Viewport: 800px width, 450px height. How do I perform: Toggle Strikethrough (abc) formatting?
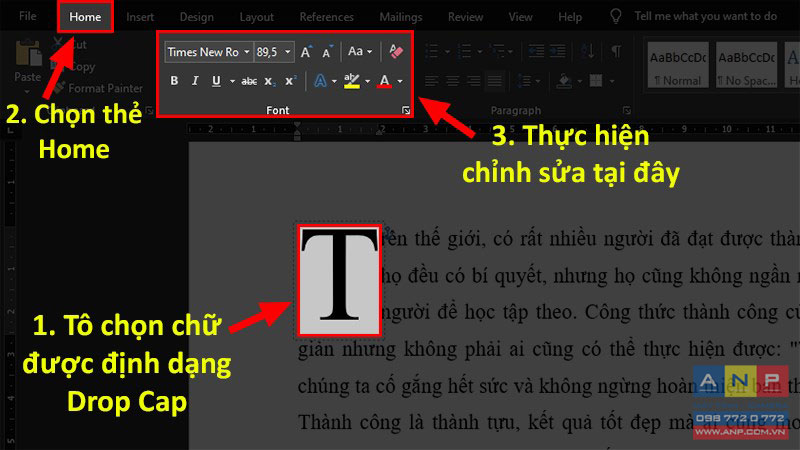point(249,81)
